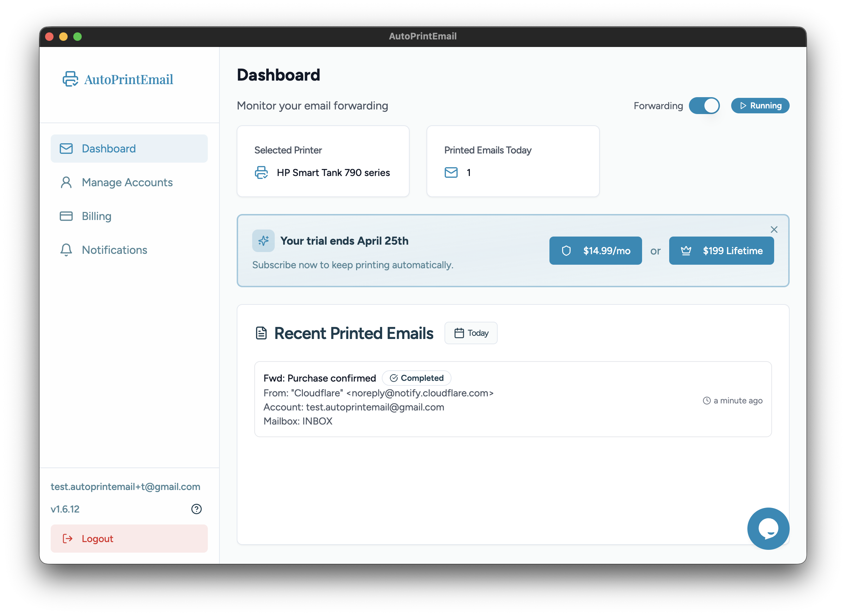Open the chat support bubble
The height and width of the screenshot is (616, 846).
[x=768, y=528]
